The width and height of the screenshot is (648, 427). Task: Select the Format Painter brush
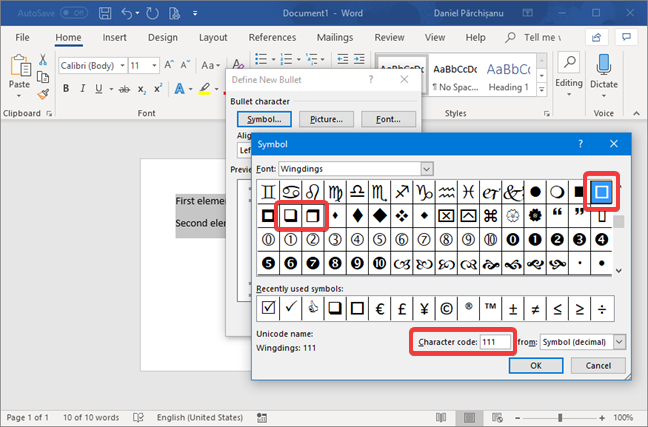click(43, 95)
